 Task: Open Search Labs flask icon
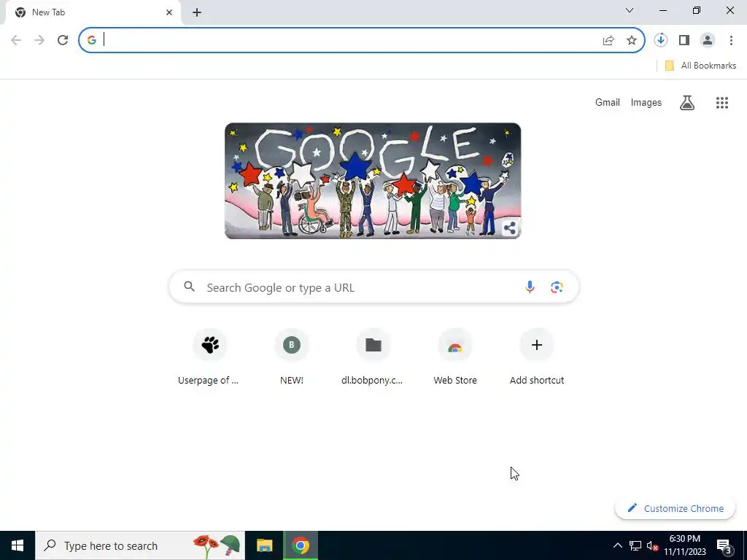tap(687, 102)
